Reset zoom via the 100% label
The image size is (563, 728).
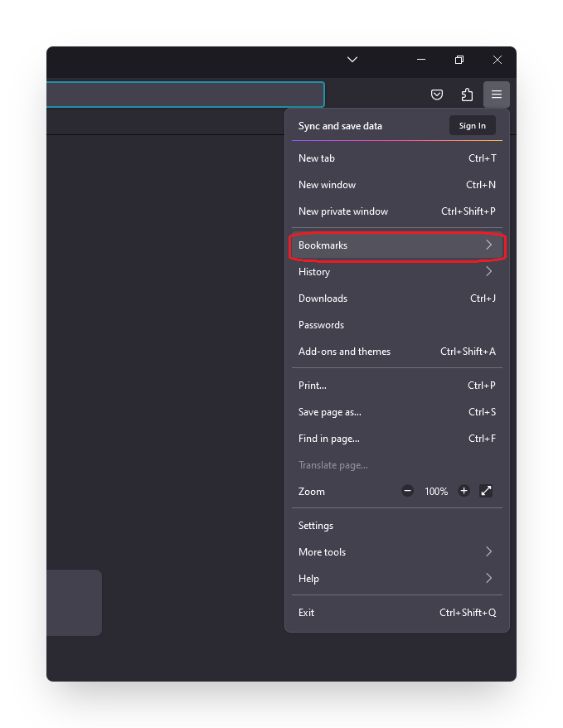436,492
